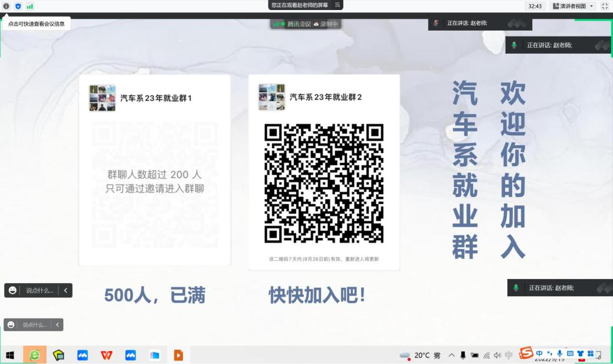The height and width of the screenshot is (364, 613).
Task: Start Sogou voice input microphone
Action: [x=560, y=353]
